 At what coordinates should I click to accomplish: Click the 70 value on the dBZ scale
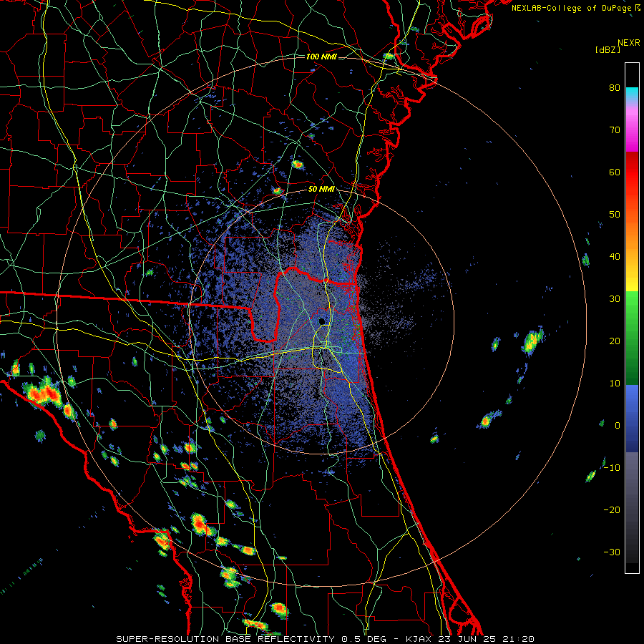pos(615,130)
